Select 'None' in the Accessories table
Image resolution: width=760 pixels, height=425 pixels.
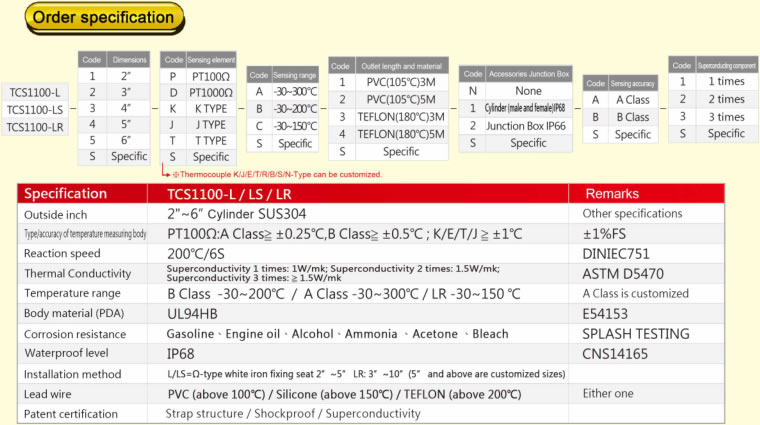[528, 91]
